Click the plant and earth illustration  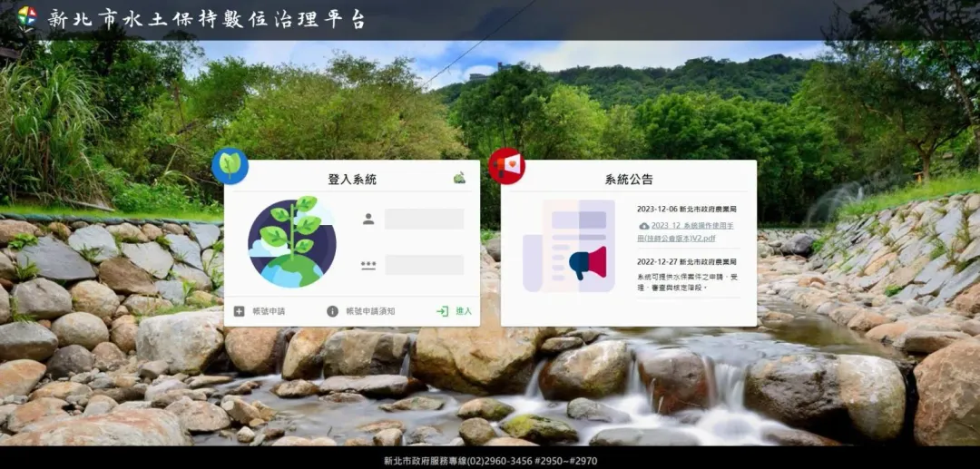(292, 242)
